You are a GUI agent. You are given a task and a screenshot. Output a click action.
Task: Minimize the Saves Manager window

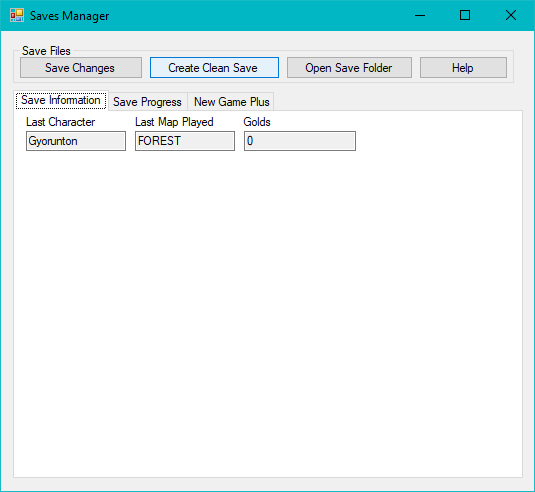(x=420, y=15)
